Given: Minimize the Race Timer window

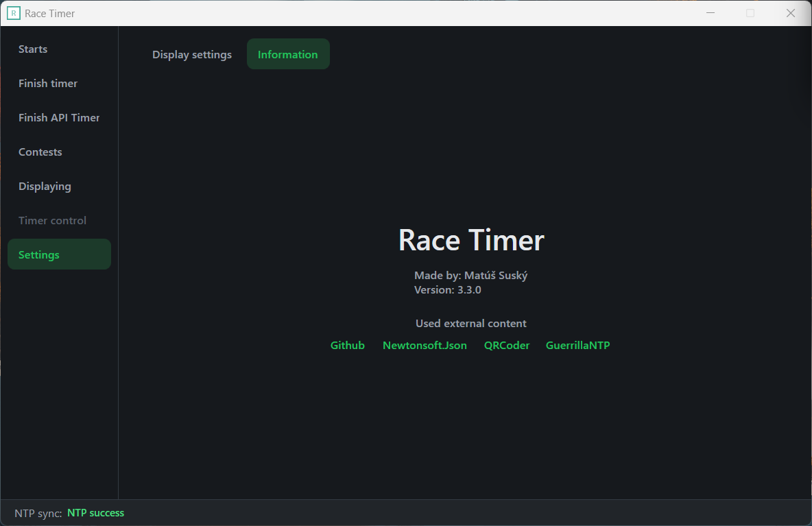Looking at the screenshot, I should (x=710, y=13).
